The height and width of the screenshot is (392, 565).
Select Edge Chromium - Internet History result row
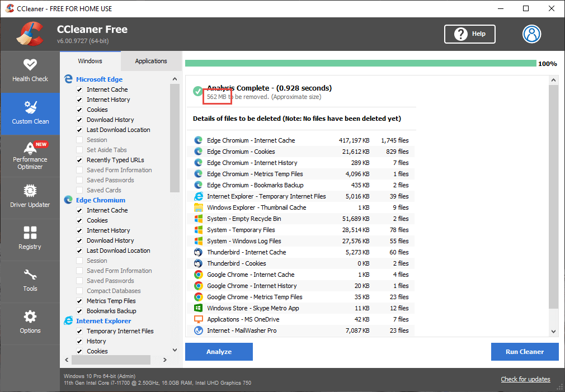point(300,163)
